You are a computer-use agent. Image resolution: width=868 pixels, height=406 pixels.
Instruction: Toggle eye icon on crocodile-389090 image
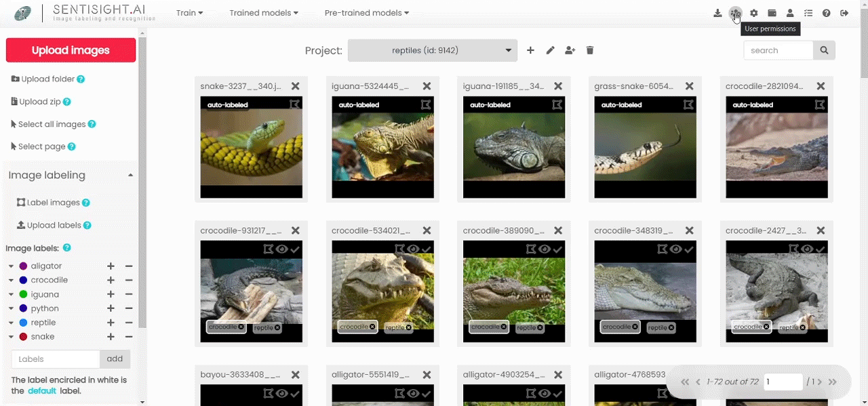click(x=545, y=249)
